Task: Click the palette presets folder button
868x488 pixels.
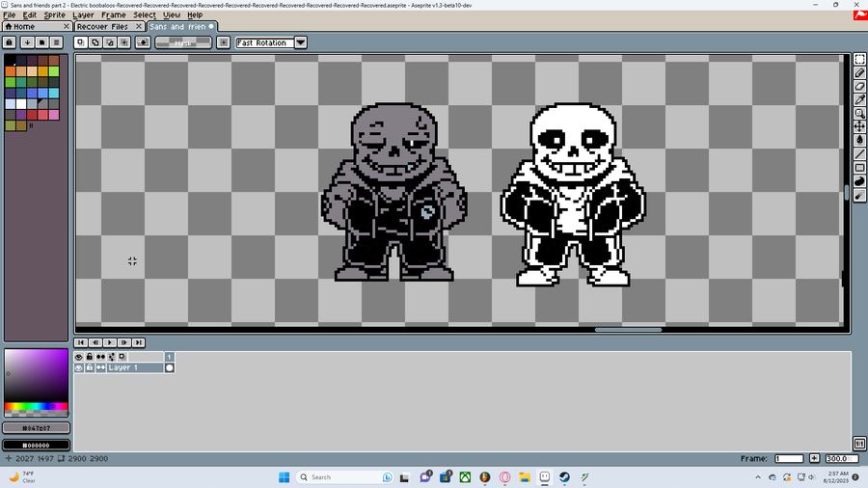Action: (41, 42)
